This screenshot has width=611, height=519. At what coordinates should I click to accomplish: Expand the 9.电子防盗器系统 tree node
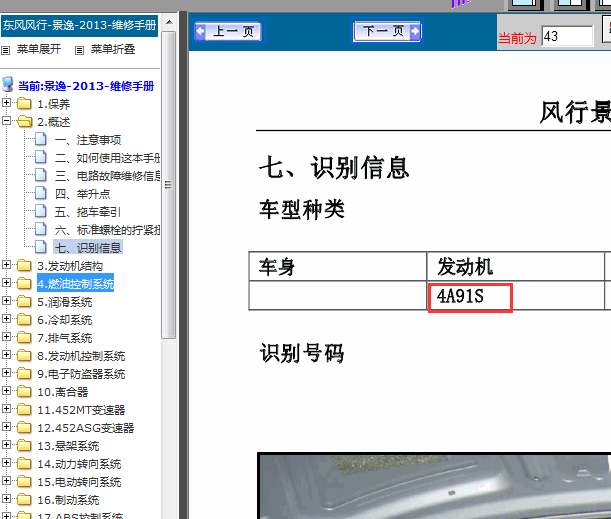[6, 372]
